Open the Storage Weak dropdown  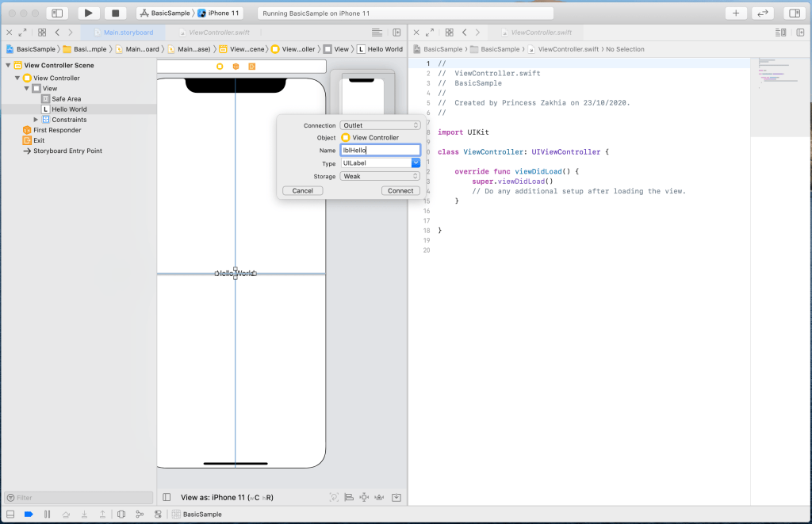click(380, 176)
